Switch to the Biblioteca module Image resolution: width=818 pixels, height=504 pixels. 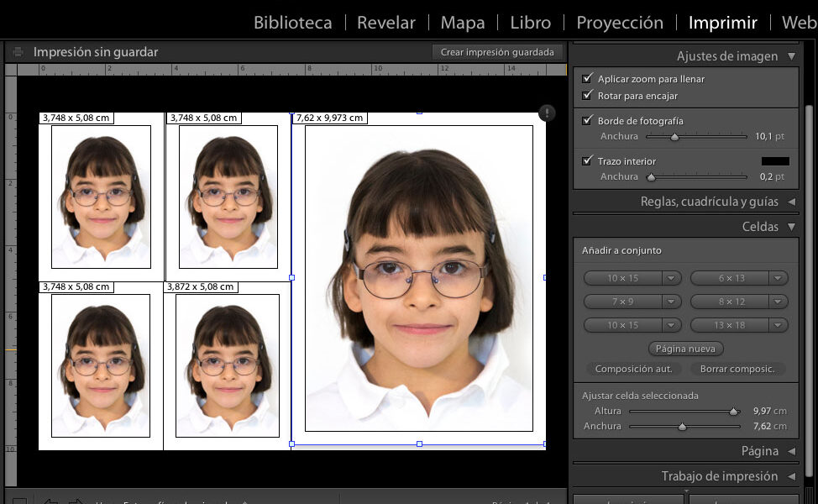[292, 22]
